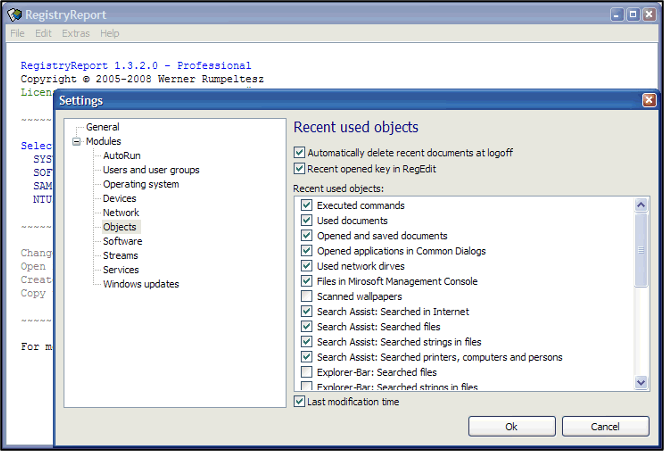This screenshot has height=452, width=664.
Task: Click the list scrollbar down arrow
Action: point(641,383)
